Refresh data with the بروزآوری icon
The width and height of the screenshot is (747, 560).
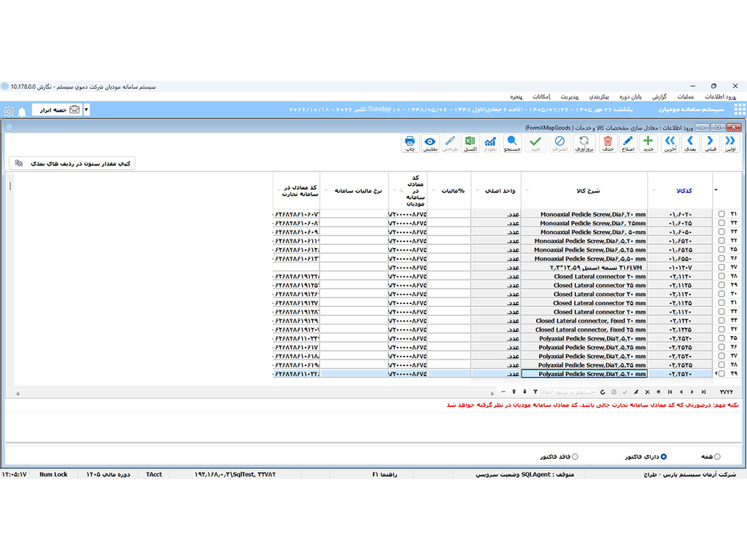point(584,144)
